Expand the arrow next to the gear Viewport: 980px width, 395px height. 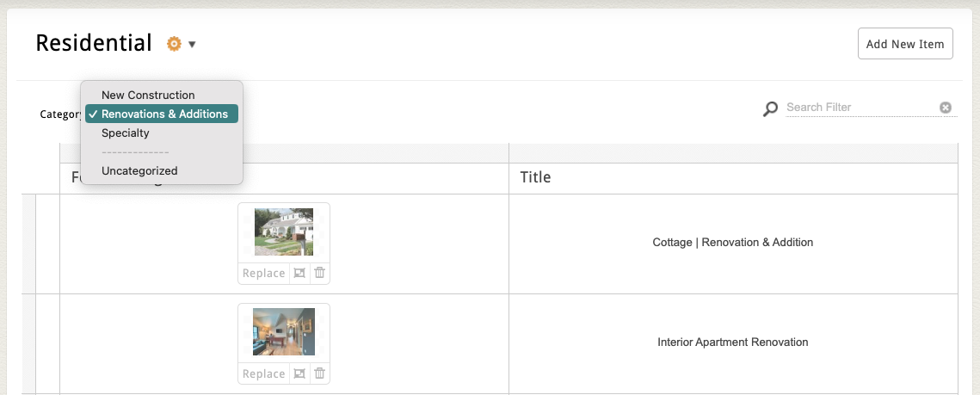click(192, 45)
